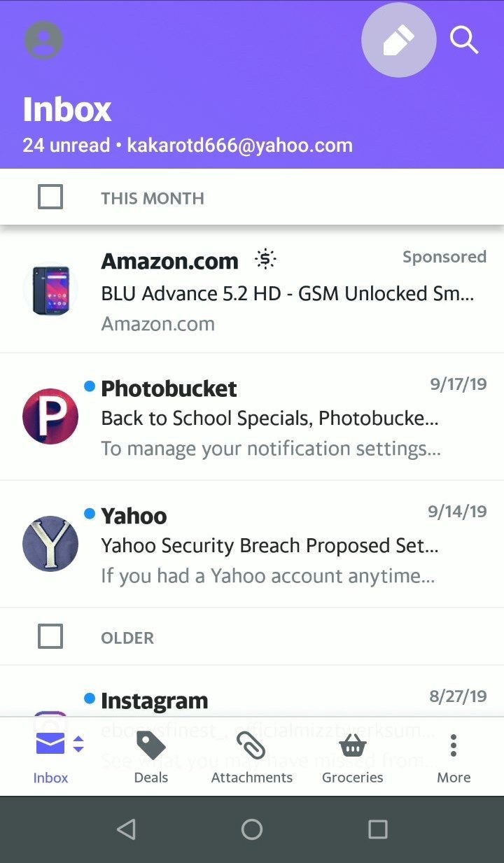504x863 pixels.
Task: Tap the BLU phone ad thumbnail
Action: [50, 290]
